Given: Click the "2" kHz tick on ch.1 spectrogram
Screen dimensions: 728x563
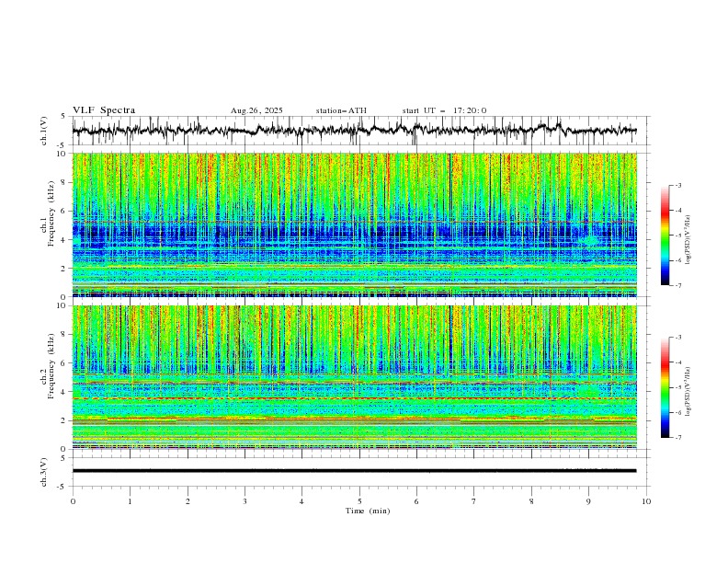Looking at the screenshot, I should pos(64,268).
